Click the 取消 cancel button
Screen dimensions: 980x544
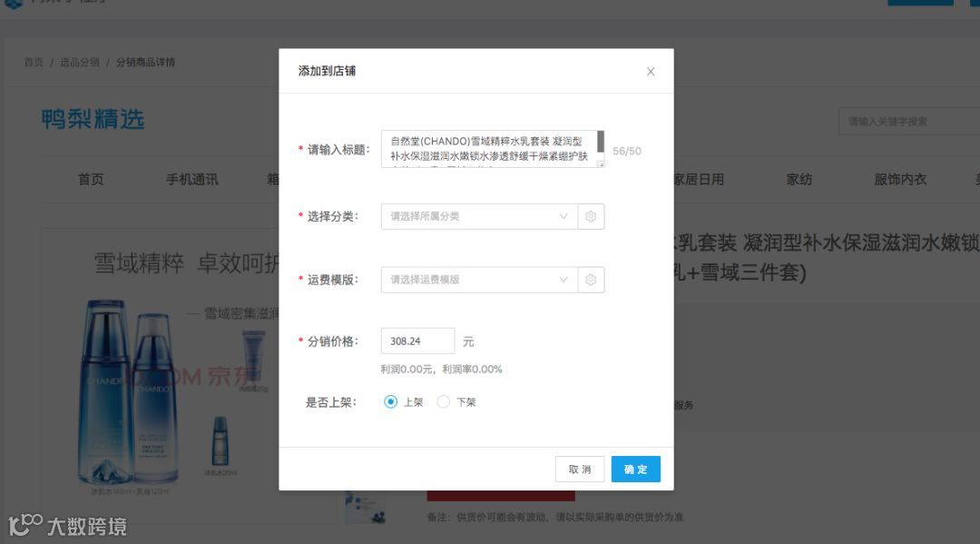579,469
